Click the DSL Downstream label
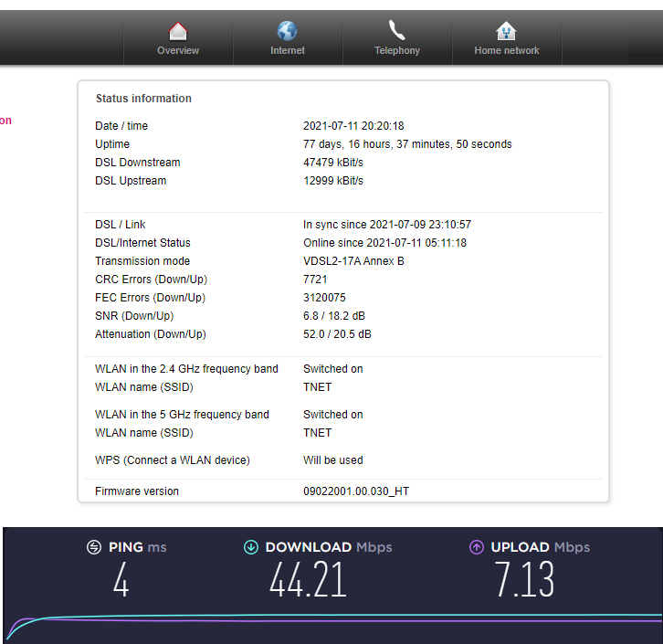 click(x=137, y=163)
